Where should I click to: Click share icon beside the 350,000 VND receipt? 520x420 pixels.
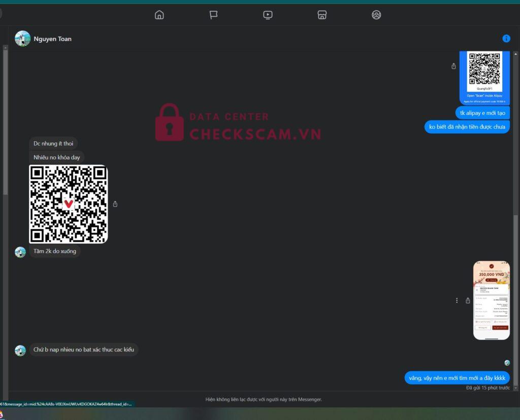coord(468,301)
